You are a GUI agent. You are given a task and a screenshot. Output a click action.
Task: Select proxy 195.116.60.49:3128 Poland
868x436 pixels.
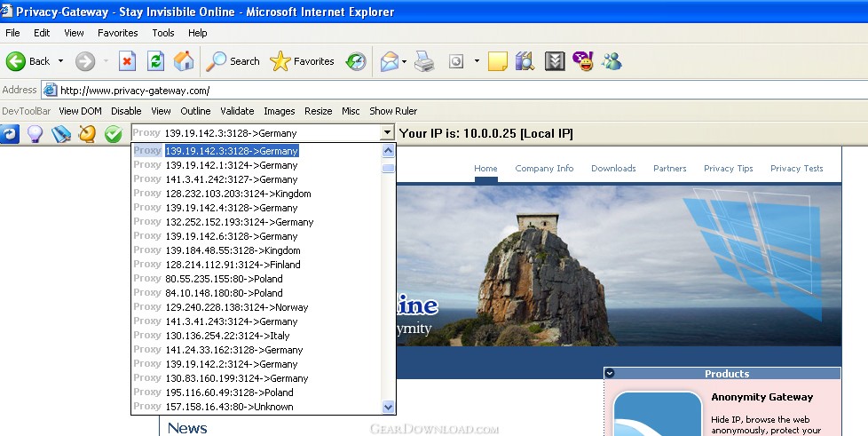256,392
